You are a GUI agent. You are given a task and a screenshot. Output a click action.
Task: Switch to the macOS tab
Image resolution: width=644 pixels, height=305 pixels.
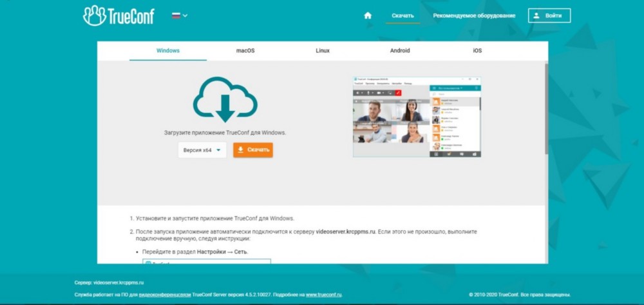(x=245, y=51)
